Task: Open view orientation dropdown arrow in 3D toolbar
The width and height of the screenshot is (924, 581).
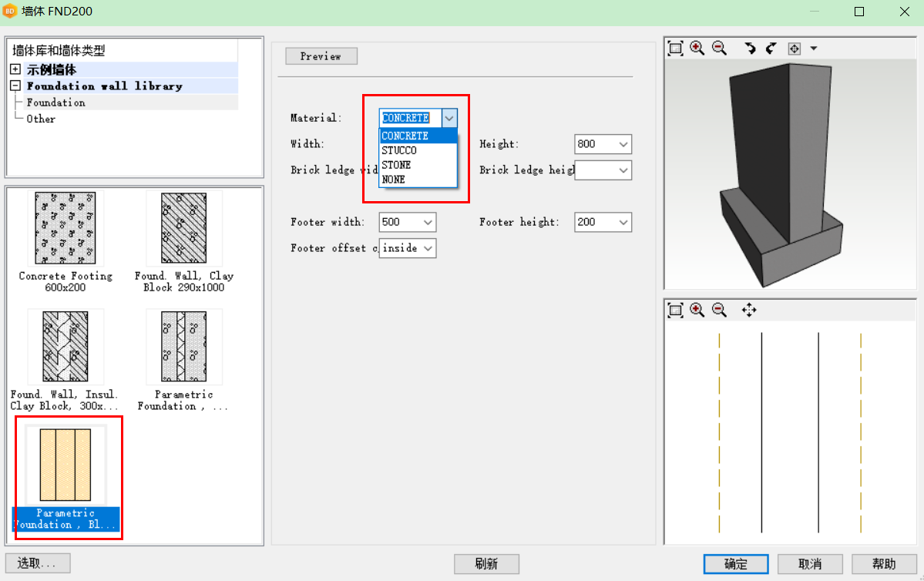Action: pyautogui.click(x=813, y=49)
